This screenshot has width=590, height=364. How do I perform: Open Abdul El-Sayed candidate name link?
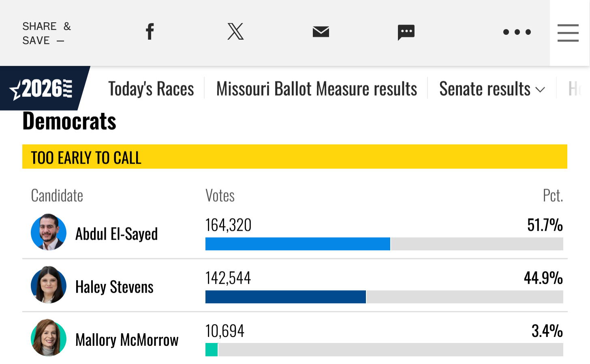pos(116,234)
